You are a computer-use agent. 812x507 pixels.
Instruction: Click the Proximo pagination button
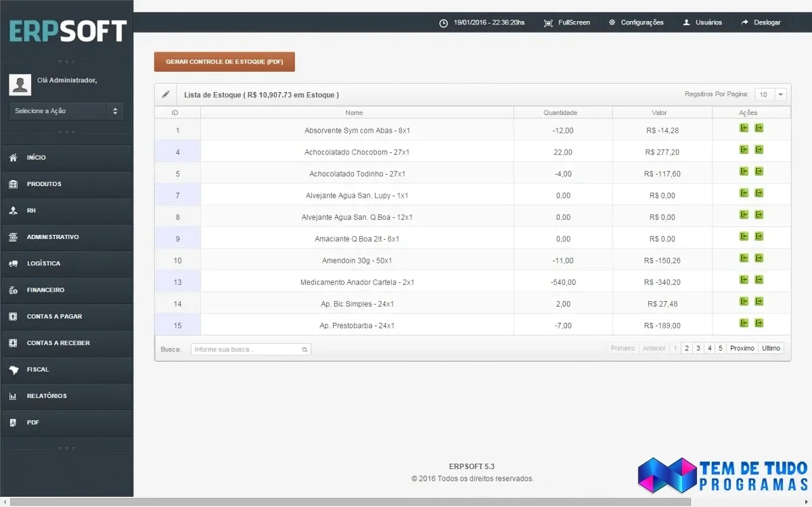click(742, 348)
